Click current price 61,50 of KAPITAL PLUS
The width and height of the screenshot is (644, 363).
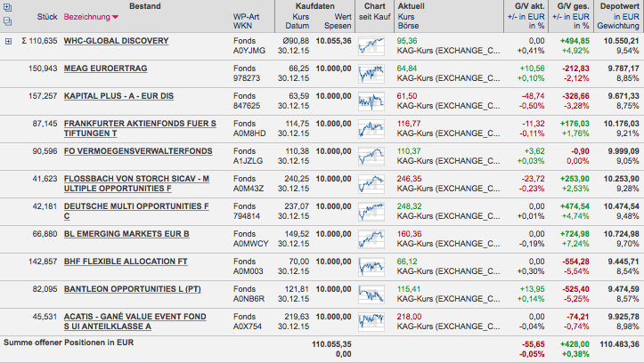pos(406,96)
